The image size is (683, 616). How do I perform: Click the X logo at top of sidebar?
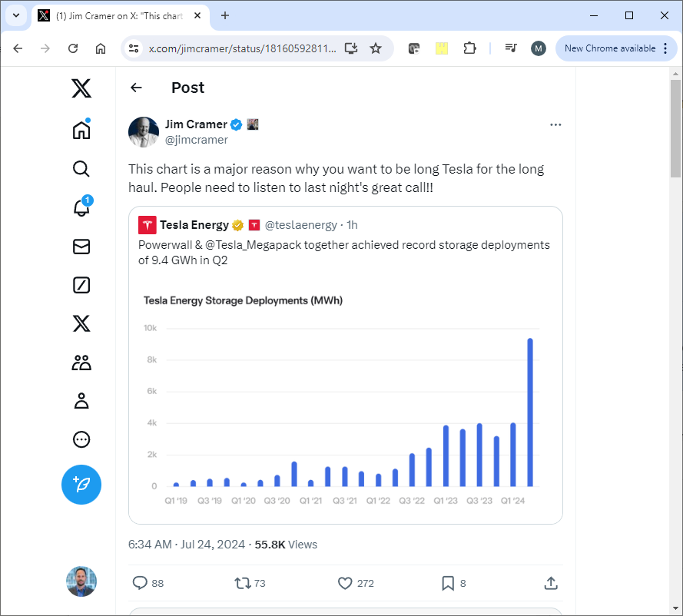click(81, 88)
